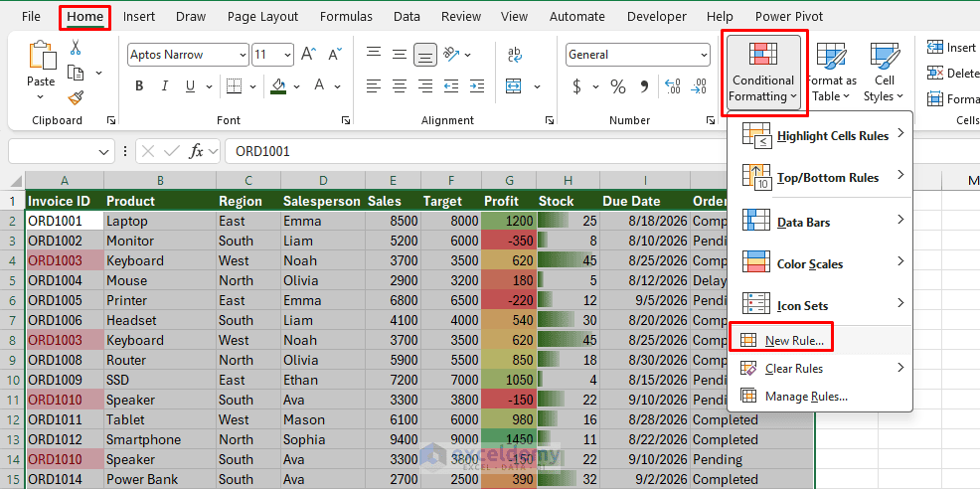Click the Cut scissors icon
This screenshot has height=489, width=980.
coord(76,47)
